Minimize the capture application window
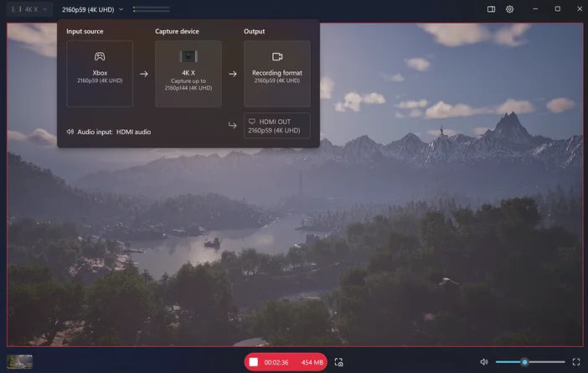 coord(535,9)
